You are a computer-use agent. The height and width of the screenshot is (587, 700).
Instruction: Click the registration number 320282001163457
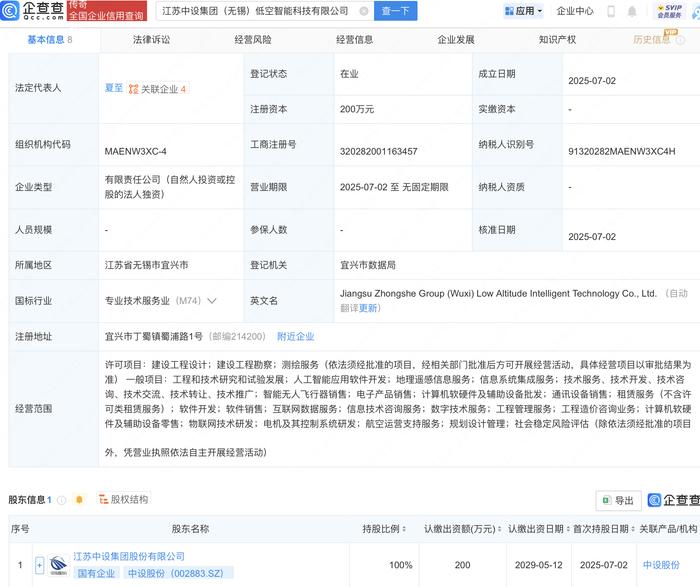point(379,151)
